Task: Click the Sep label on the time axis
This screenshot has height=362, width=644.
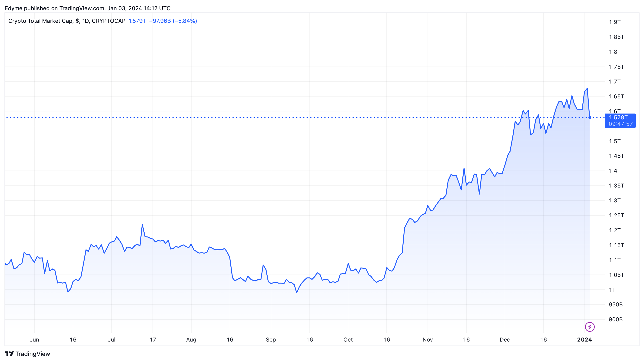Action: pos(271,339)
